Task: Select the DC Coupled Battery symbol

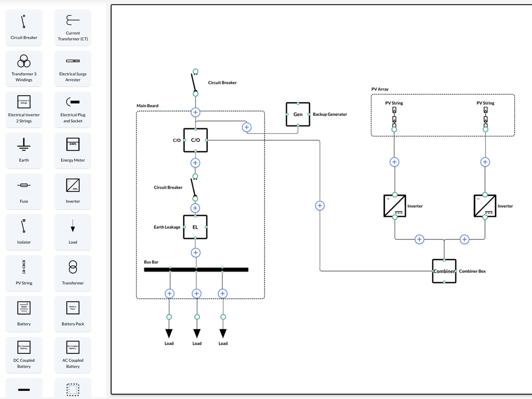Action: coord(24,355)
